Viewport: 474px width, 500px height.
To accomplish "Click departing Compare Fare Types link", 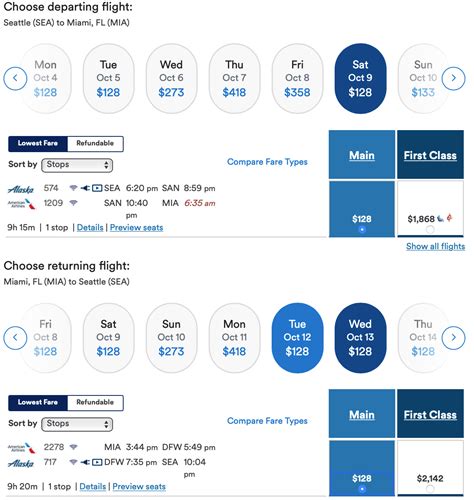I will click(x=267, y=162).
